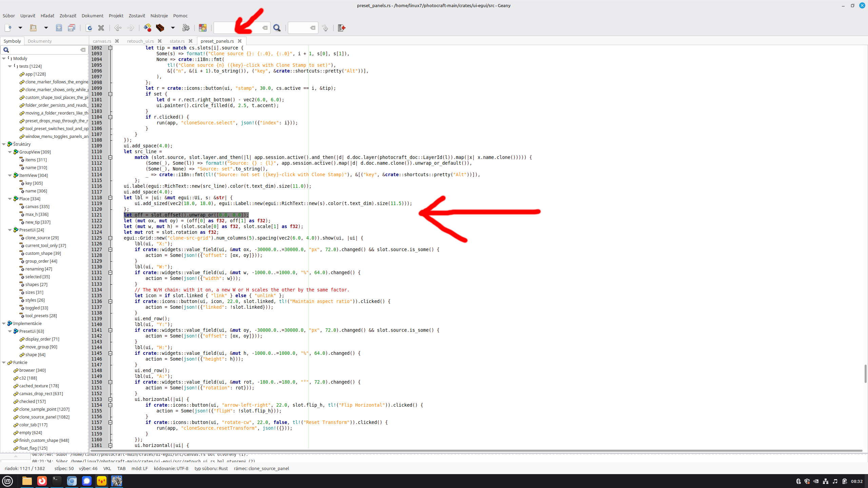868x488 pixels.
Task: Open the new-file template dropdown arrow
Action: pos(20,28)
